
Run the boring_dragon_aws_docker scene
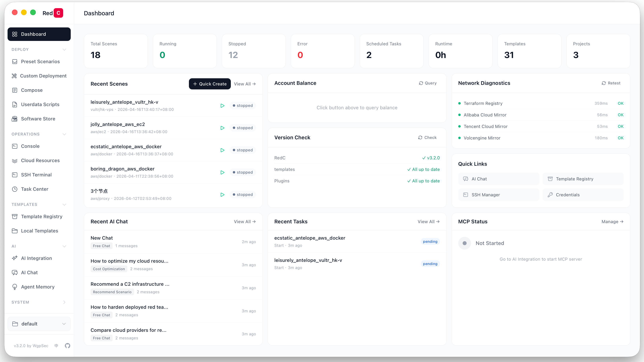click(x=222, y=172)
